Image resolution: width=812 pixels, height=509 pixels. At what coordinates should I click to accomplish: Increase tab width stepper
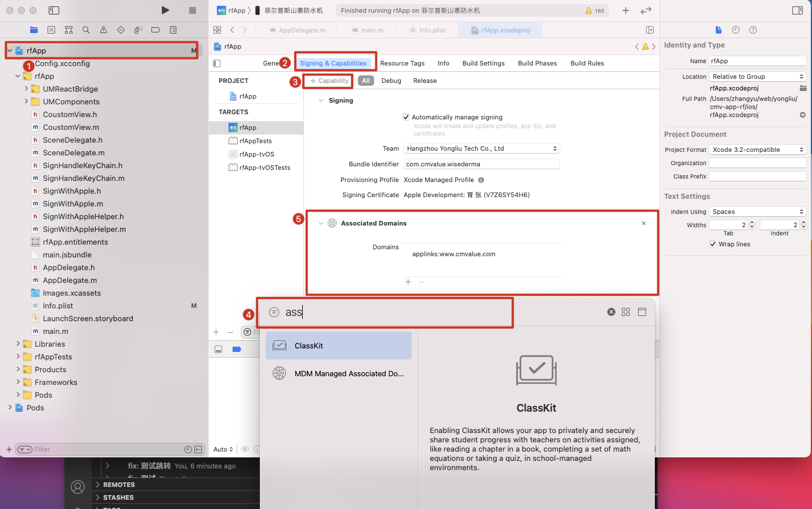752,223
